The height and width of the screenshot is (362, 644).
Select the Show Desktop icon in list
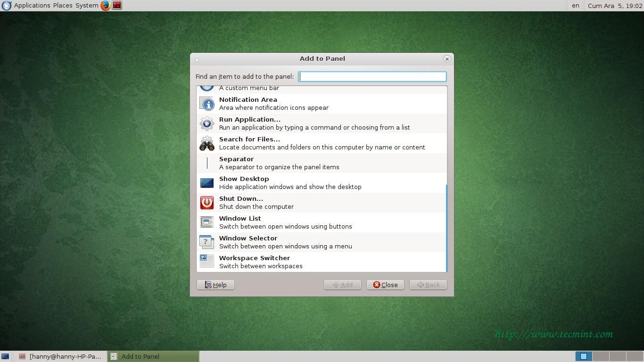point(207,183)
